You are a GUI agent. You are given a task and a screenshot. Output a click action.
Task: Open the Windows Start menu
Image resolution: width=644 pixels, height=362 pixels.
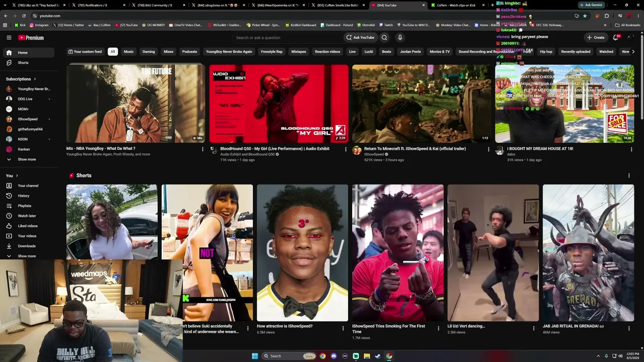pyautogui.click(x=255, y=356)
